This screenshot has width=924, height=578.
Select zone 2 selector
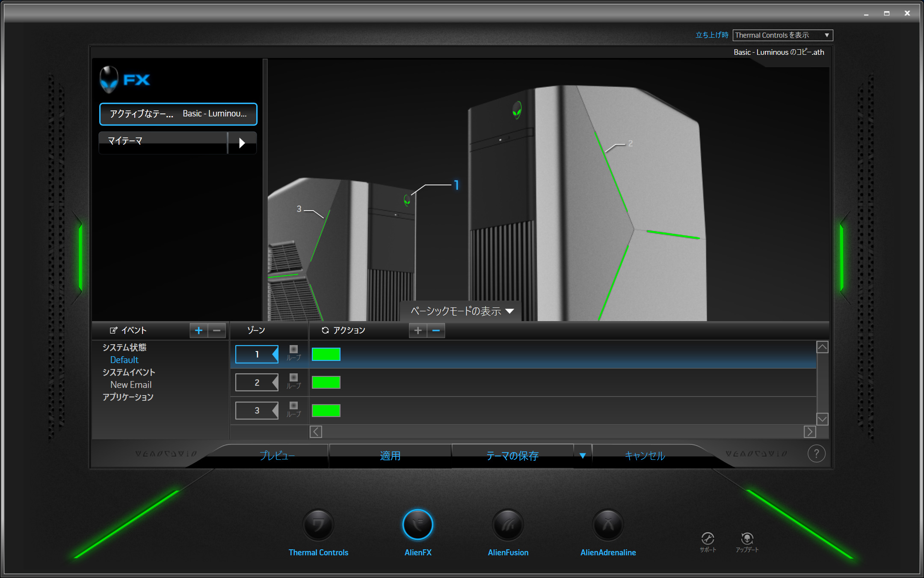tap(257, 382)
